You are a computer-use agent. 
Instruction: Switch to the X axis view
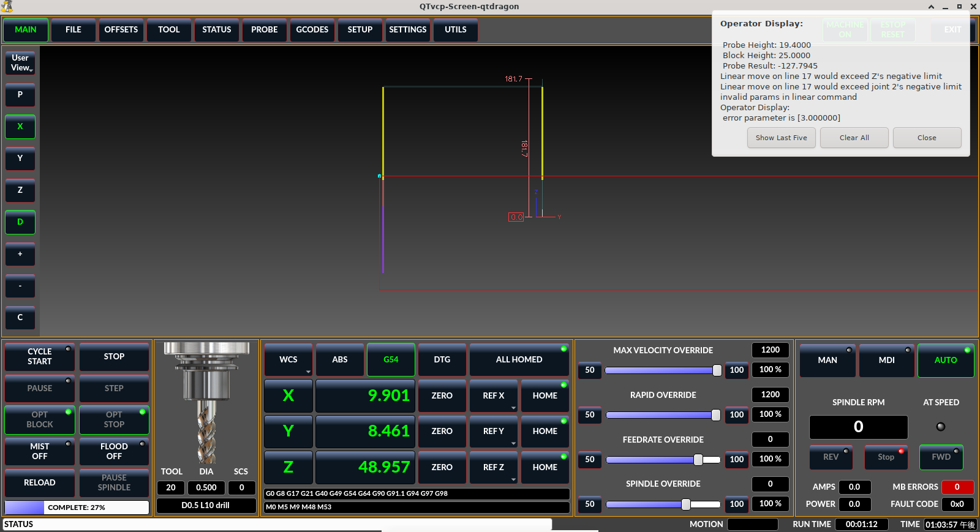coord(20,127)
